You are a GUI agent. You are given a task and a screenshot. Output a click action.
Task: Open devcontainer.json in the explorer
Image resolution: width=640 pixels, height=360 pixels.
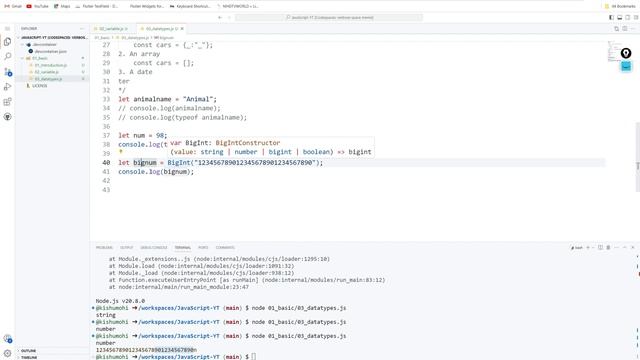[53, 51]
